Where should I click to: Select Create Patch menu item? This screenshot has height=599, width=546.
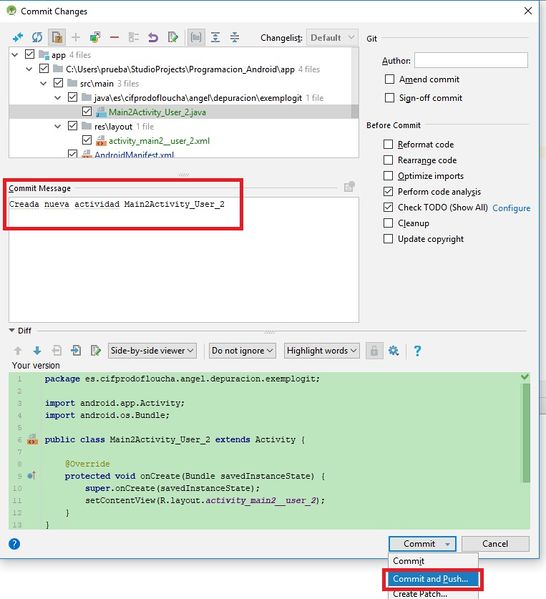tap(433, 594)
